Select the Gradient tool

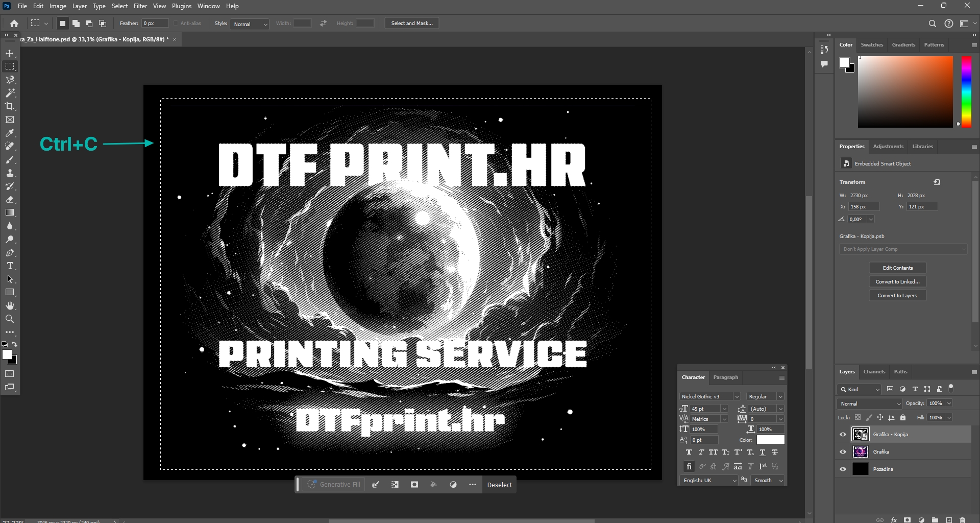10,212
